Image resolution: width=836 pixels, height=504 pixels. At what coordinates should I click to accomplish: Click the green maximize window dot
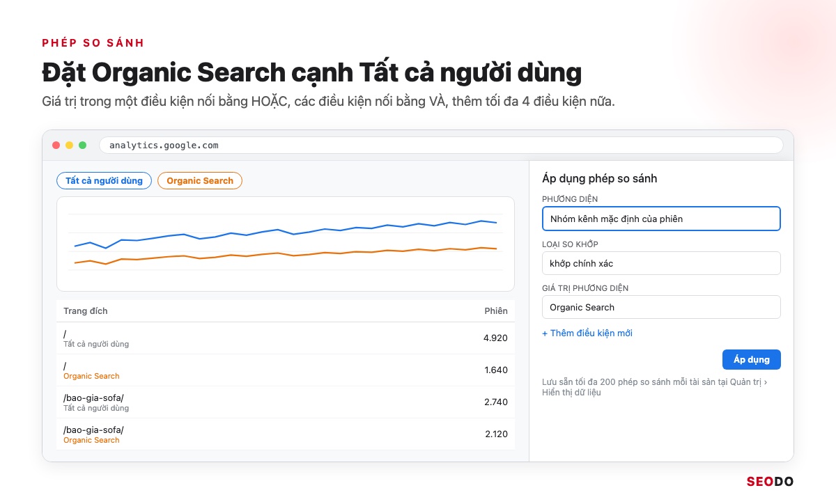[x=82, y=145]
